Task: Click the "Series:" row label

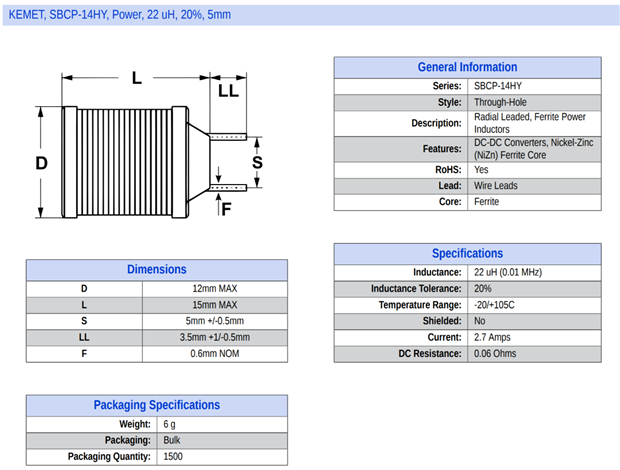Action: coord(447,86)
